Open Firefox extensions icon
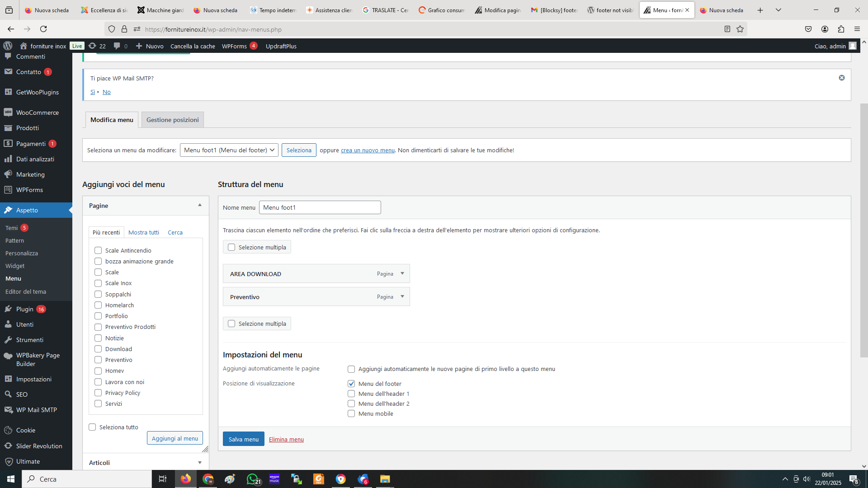Screen dimensions: 868x488 pos(841,29)
